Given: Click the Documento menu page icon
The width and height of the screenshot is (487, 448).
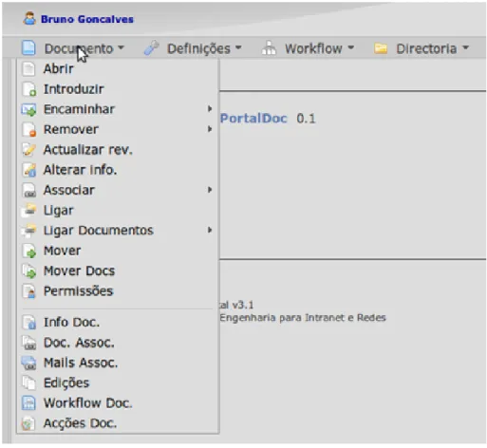Looking at the screenshot, I should point(28,48).
